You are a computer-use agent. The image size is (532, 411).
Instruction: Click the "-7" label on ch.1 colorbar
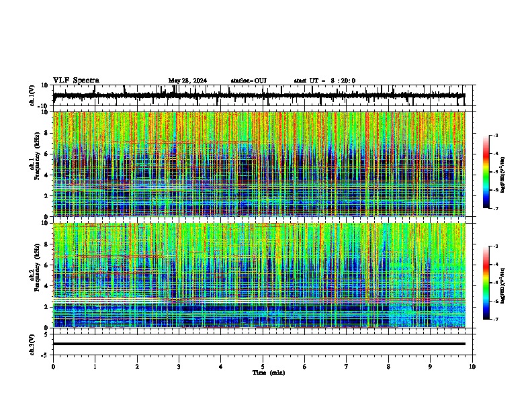(x=496, y=209)
